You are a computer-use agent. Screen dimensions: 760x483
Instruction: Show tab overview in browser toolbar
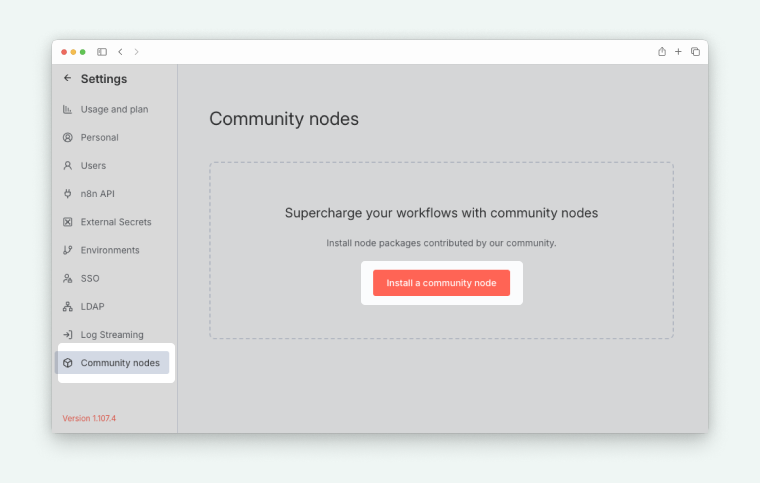pos(695,52)
